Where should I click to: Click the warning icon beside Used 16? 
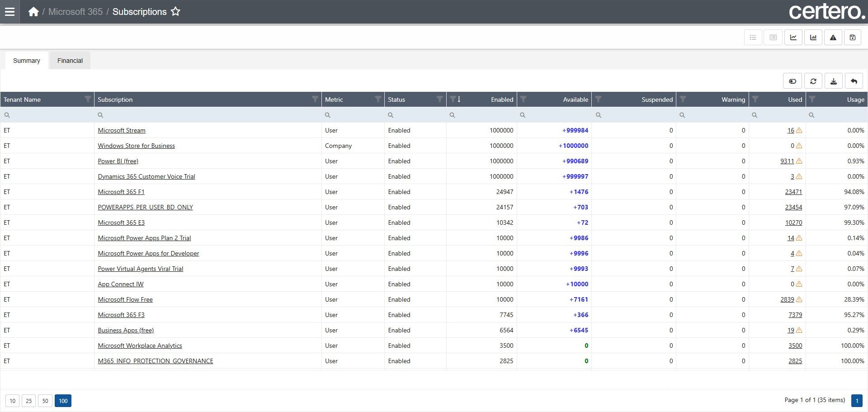click(x=799, y=130)
